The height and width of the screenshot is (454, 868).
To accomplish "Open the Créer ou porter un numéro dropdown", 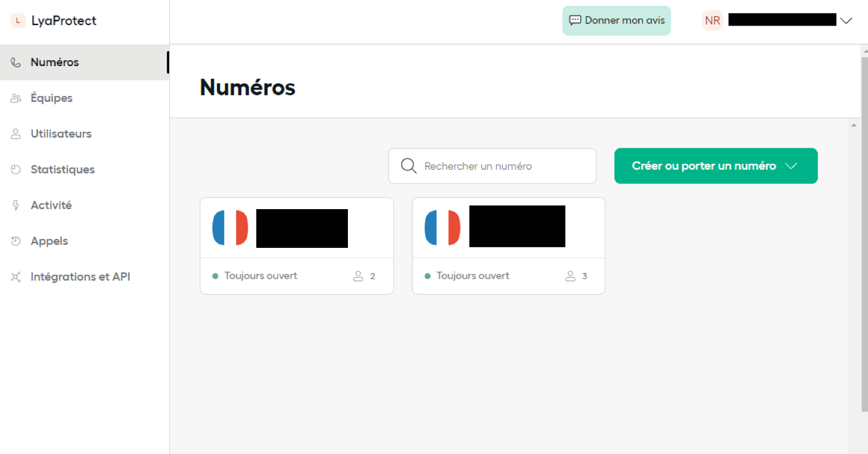I will pyautogui.click(x=715, y=166).
